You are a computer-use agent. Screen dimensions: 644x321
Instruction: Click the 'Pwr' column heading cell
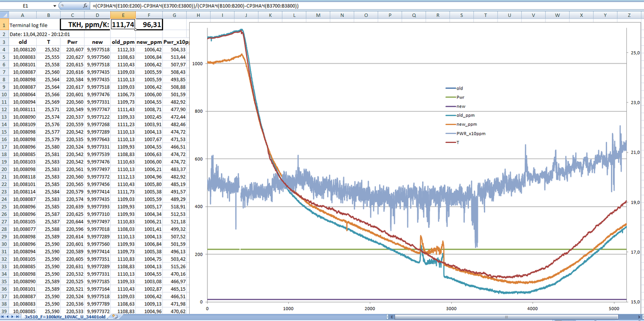[x=73, y=42]
